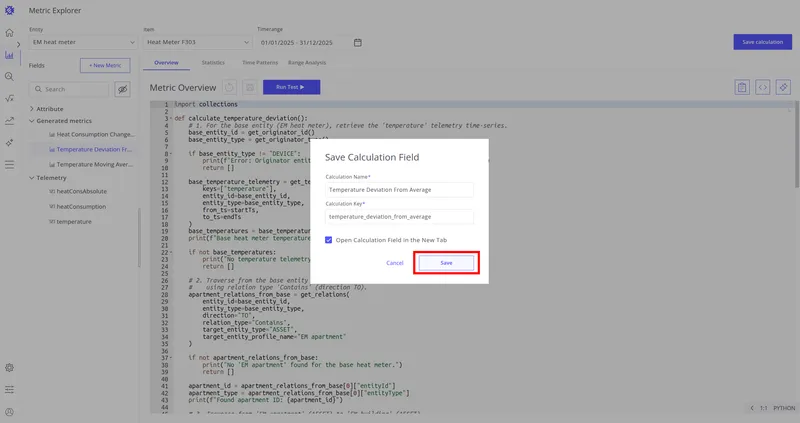
Task: Select Temperature Moving Aver... metric in tree
Action: [94, 165]
